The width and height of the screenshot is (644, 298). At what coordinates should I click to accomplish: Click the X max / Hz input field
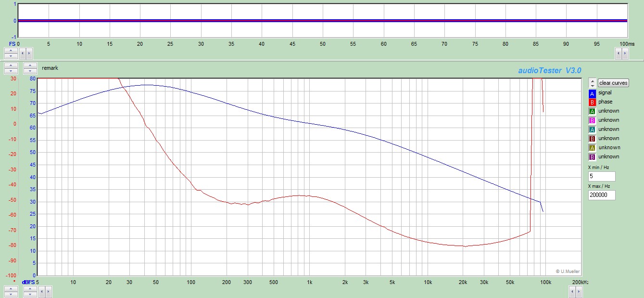(601, 195)
